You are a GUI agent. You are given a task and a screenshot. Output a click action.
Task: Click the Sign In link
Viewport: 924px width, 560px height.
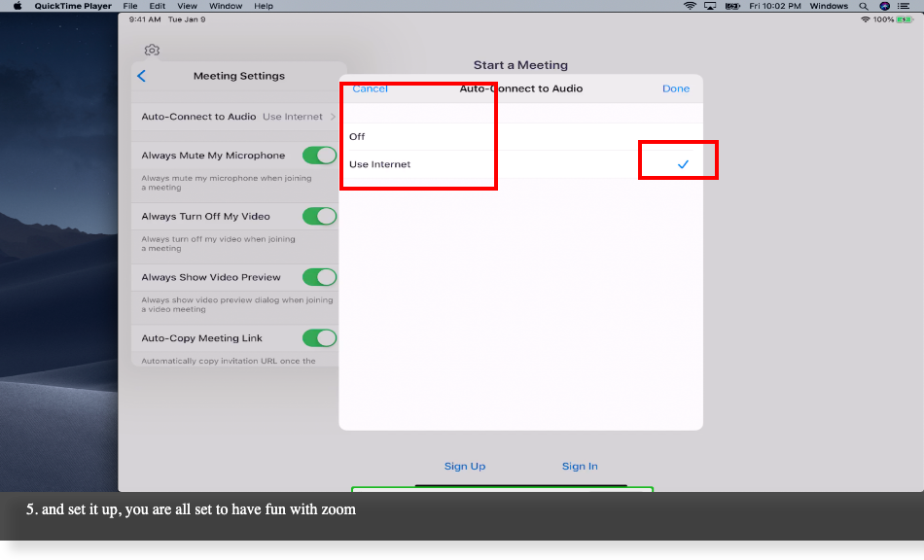(580, 466)
